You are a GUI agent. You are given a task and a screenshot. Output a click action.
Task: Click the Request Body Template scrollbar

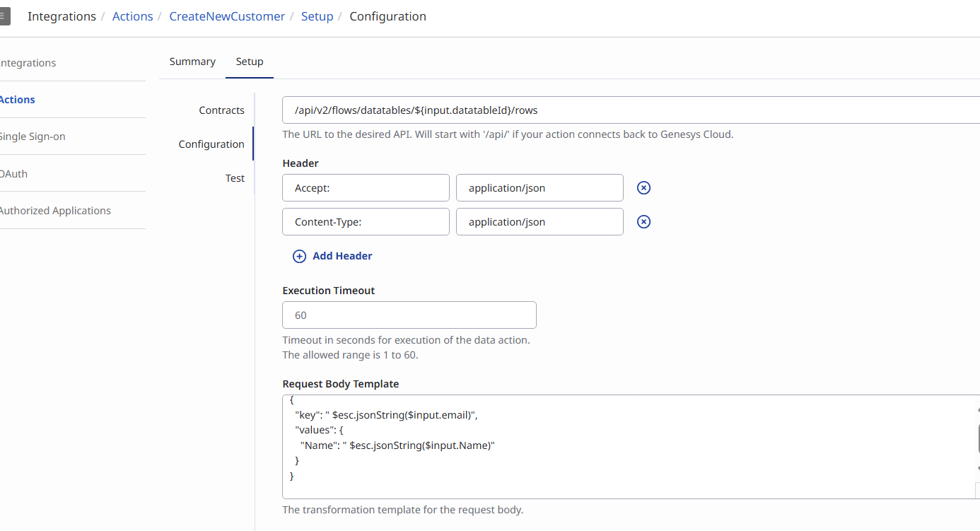click(x=978, y=438)
